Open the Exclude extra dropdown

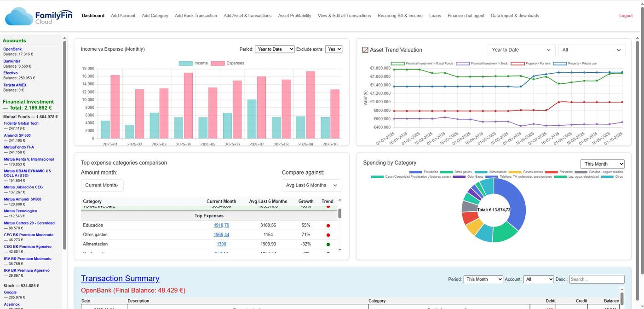pos(334,49)
